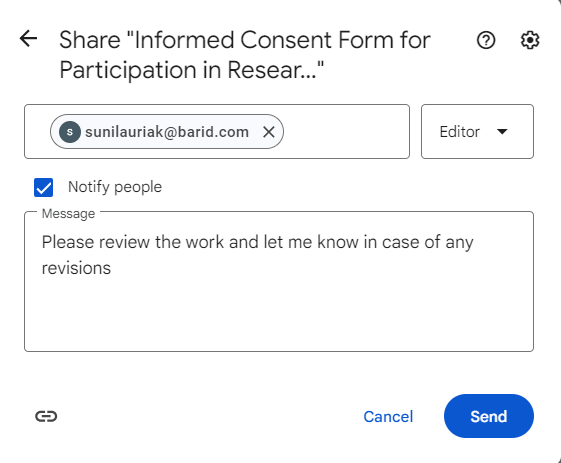Copy link using the chain icon

(x=46, y=416)
